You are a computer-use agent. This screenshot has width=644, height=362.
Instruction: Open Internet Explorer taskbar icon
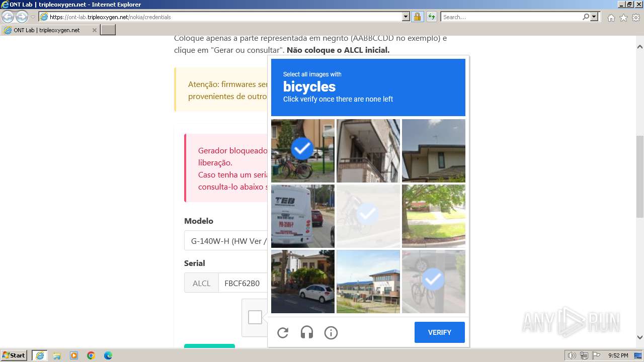40,355
